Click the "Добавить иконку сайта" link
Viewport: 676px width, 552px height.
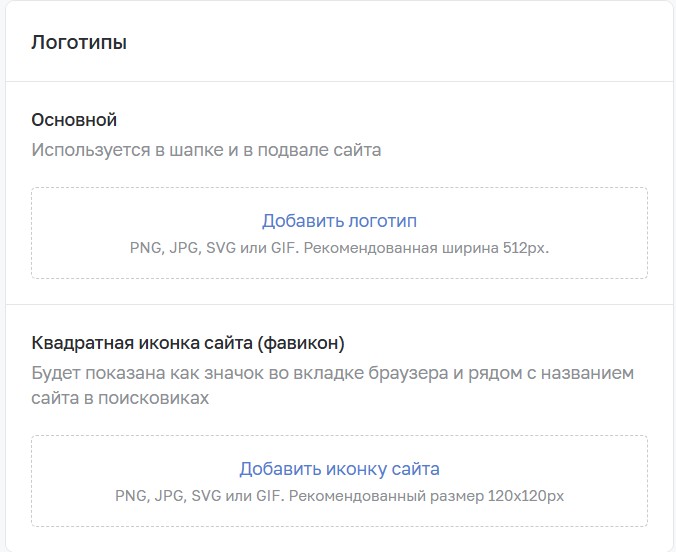tap(339, 469)
